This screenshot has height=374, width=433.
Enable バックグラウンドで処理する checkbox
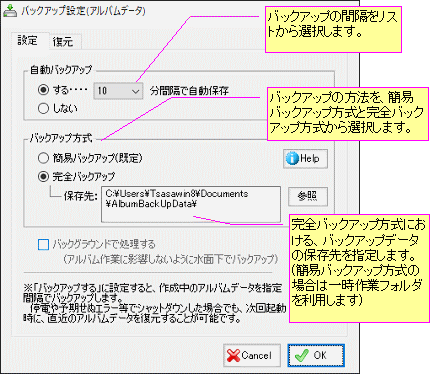click(43, 245)
